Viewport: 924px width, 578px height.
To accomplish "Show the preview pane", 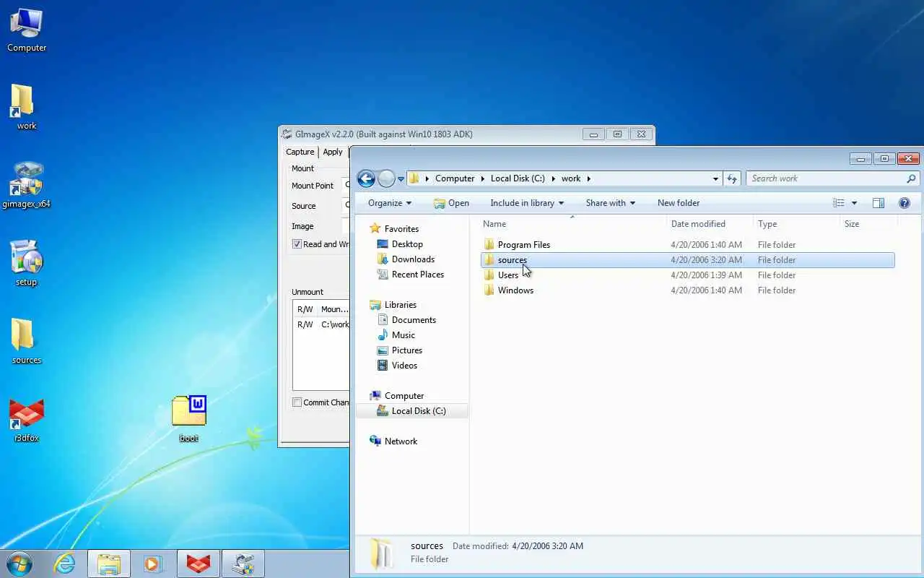I will pyautogui.click(x=878, y=203).
